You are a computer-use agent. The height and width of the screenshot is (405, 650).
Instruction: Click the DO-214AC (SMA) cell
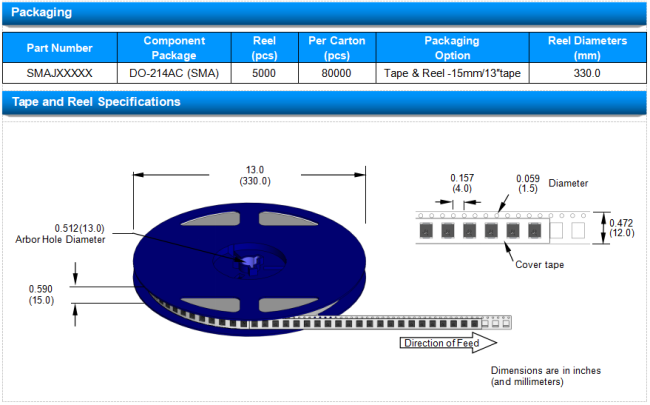(x=175, y=74)
